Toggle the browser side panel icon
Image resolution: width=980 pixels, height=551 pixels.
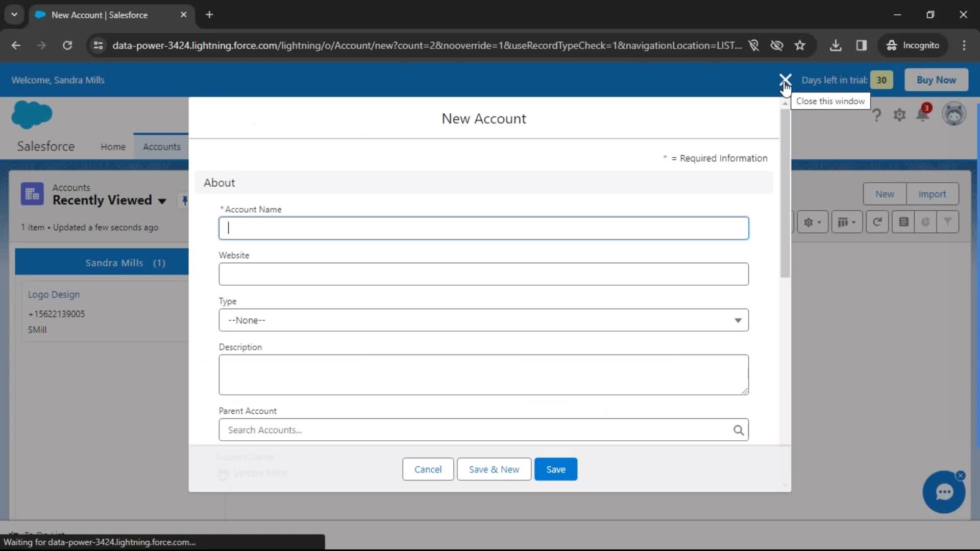pos(862,45)
